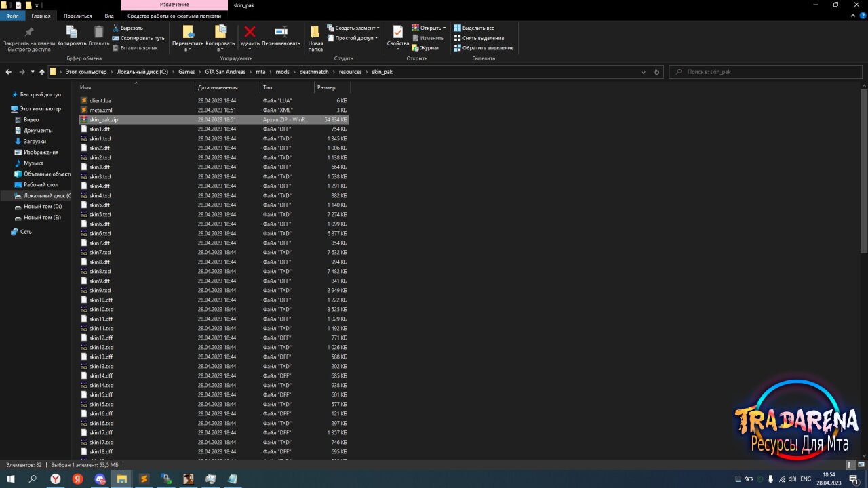Show recent locations dropdown
Viewport: 868px width, 488px height.
coord(32,72)
